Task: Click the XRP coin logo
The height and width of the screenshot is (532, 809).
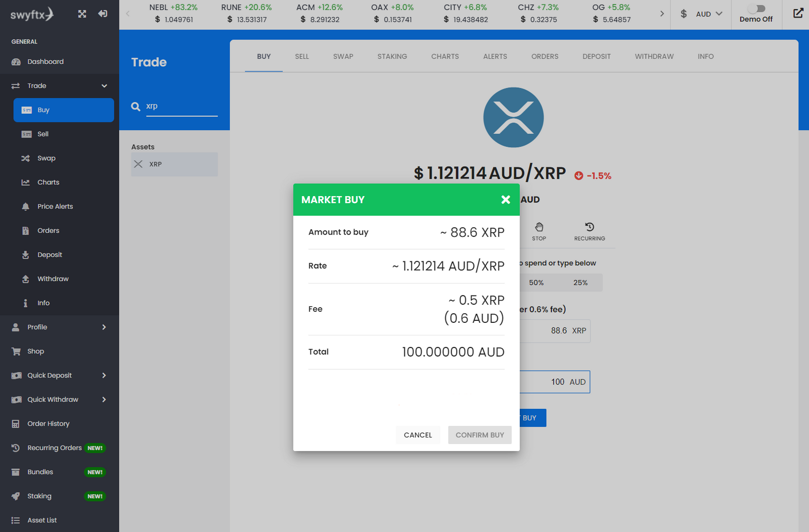Action: tap(513, 117)
